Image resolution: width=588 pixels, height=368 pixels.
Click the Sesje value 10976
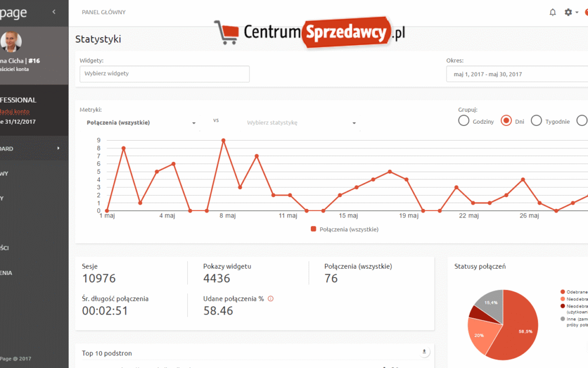coord(99,278)
